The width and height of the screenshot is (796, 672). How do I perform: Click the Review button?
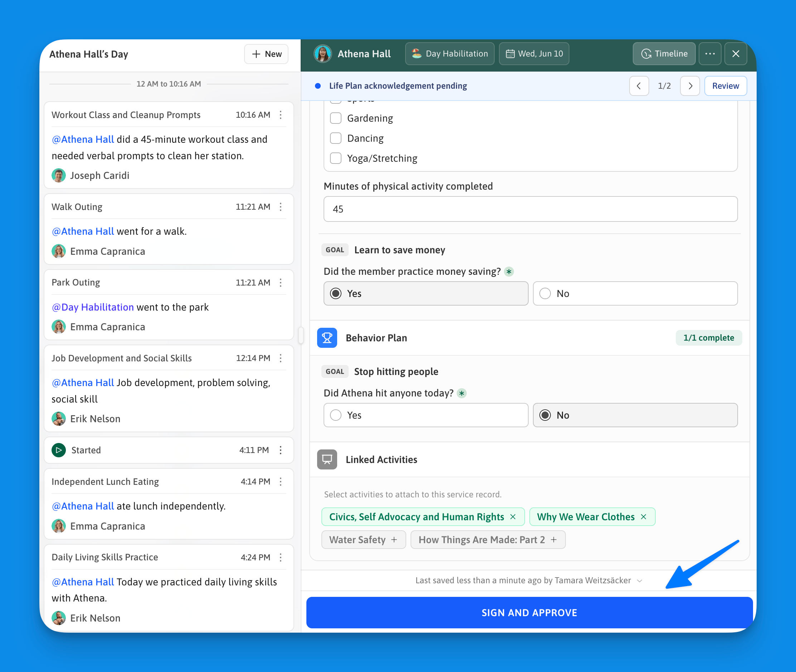[x=725, y=86]
